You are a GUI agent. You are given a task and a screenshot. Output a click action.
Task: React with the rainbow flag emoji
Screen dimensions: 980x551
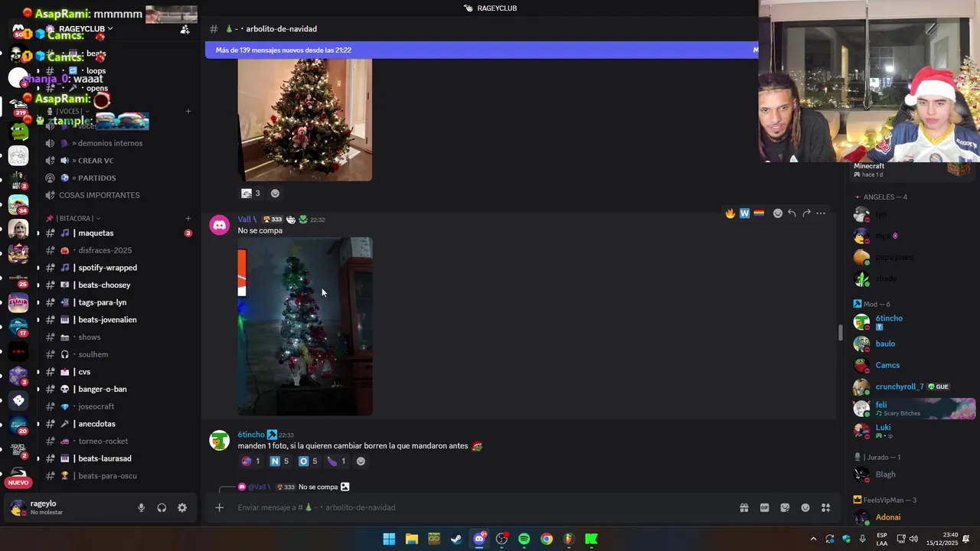(x=759, y=214)
